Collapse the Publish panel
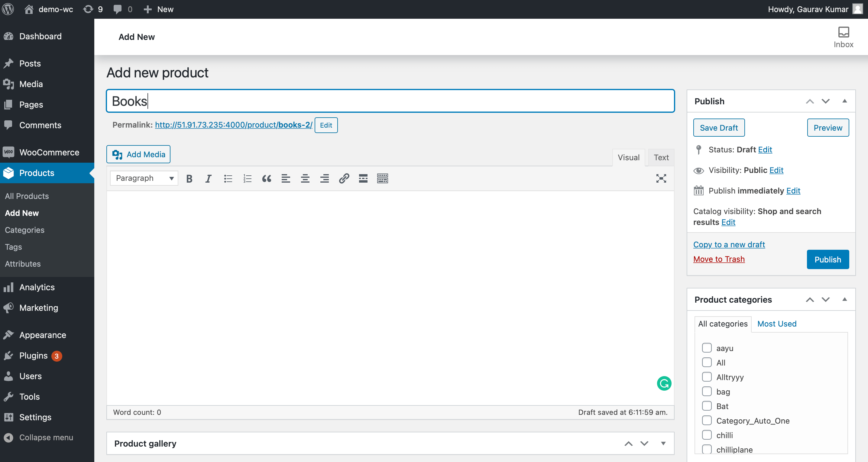Image resolution: width=868 pixels, height=462 pixels. 844,101
